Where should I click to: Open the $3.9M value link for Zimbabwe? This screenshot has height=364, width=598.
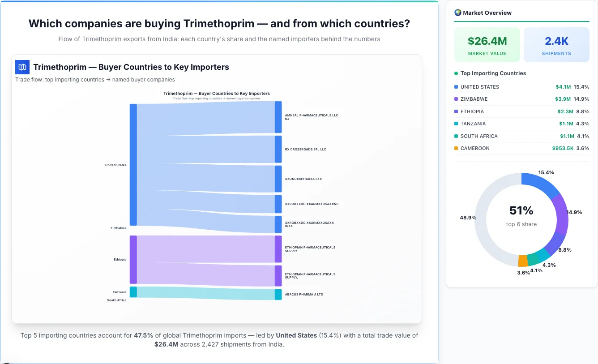pyautogui.click(x=563, y=99)
